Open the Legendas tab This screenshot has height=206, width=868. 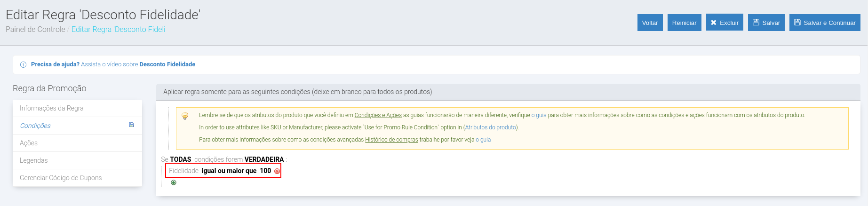(34, 160)
